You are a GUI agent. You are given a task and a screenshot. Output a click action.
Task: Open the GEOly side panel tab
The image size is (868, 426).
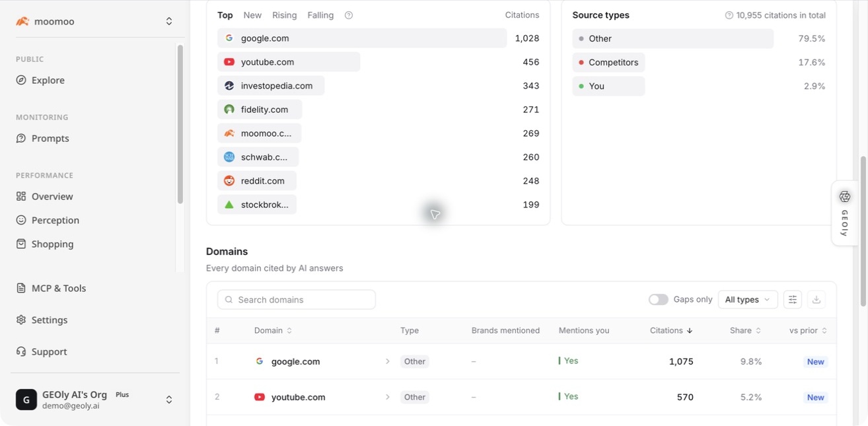845,213
